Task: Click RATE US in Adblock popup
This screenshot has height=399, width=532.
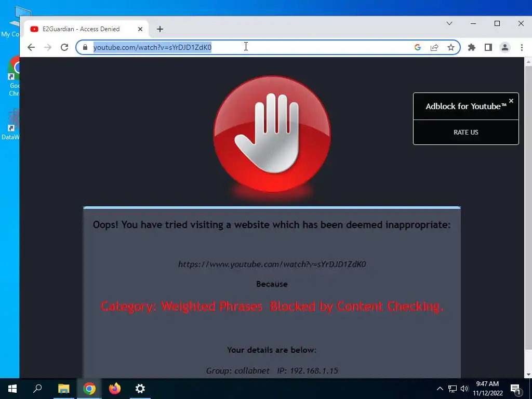Action: 466,132
